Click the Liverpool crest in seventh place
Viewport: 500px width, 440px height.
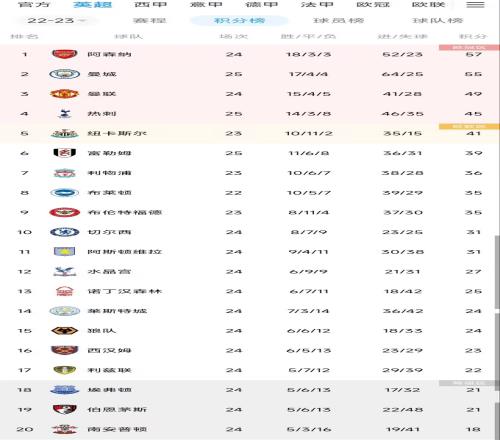coord(65,173)
